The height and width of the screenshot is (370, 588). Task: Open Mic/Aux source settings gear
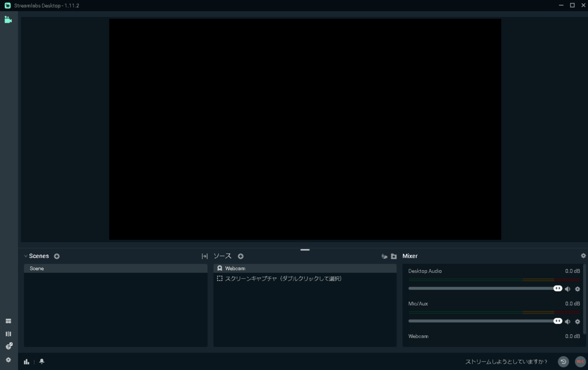pyautogui.click(x=578, y=321)
